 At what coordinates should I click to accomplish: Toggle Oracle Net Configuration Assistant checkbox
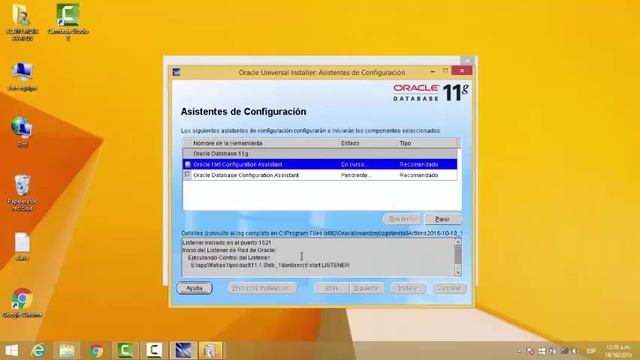click(187, 164)
